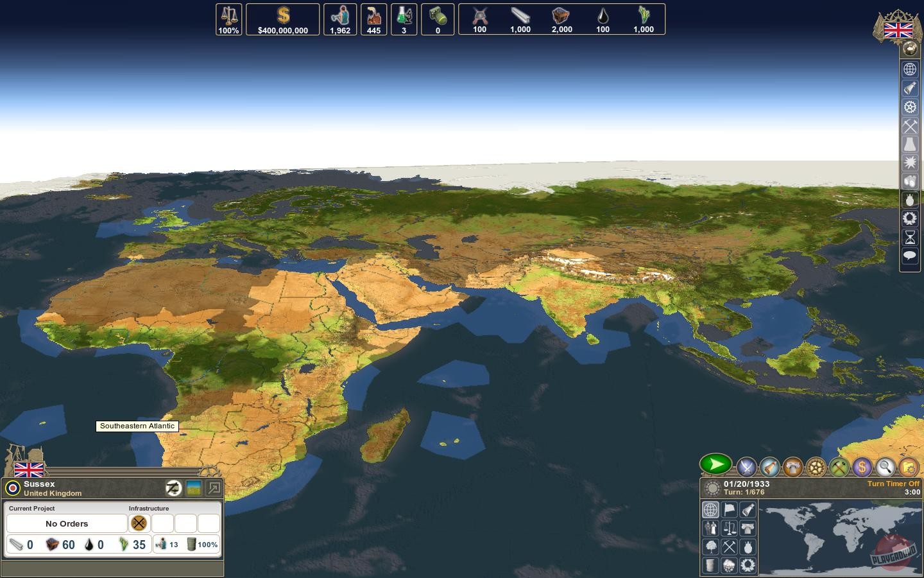924x578 pixels.
Task: Toggle the no-fly icon in the Sussex panel
Action: [173, 487]
